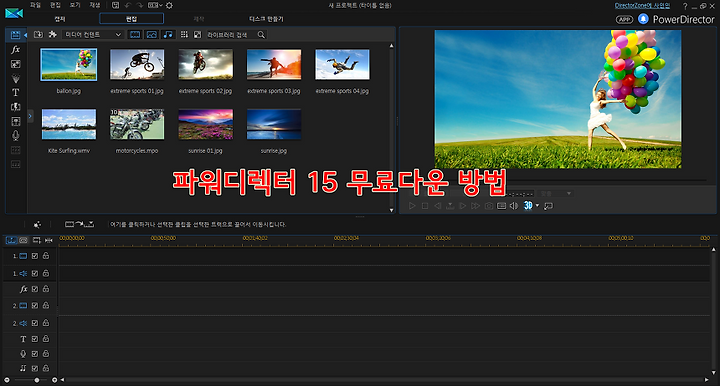720x386 pixels.
Task: Open the Voice-Over Recording microphone icon
Action: click(x=15, y=135)
